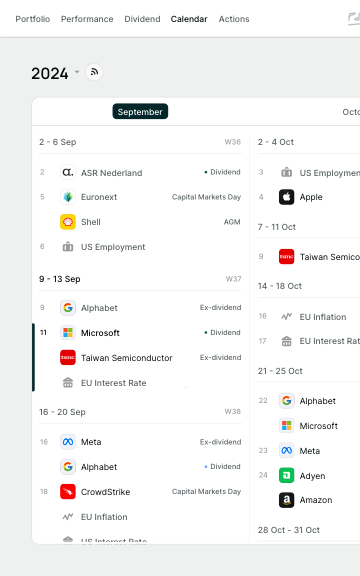This screenshot has width=360, height=576.
Task: Open the Dividend tab
Action: [x=142, y=19]
